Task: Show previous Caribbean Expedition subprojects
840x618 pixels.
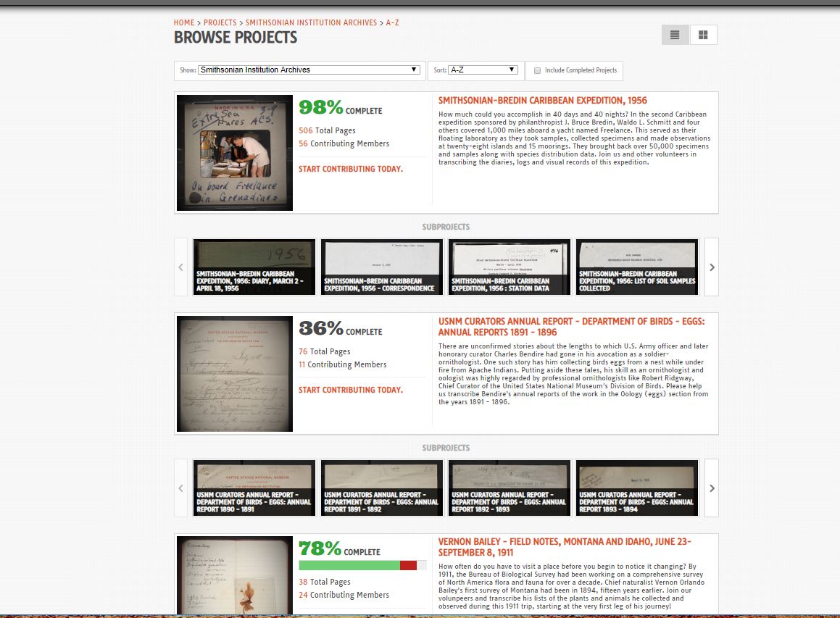Action: pos(181,267)
